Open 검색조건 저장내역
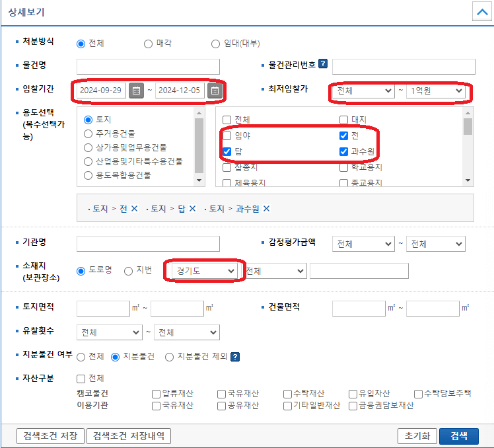 click(x=129, y=436)
